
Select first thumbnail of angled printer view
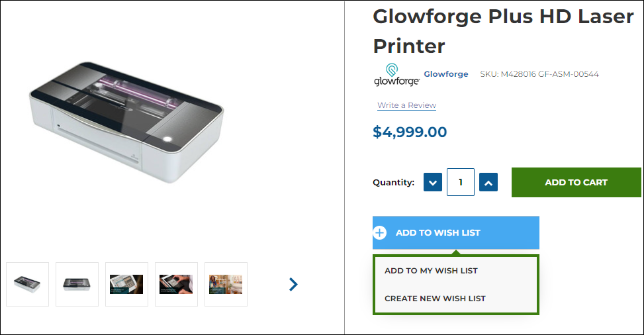tap(27, 284)
